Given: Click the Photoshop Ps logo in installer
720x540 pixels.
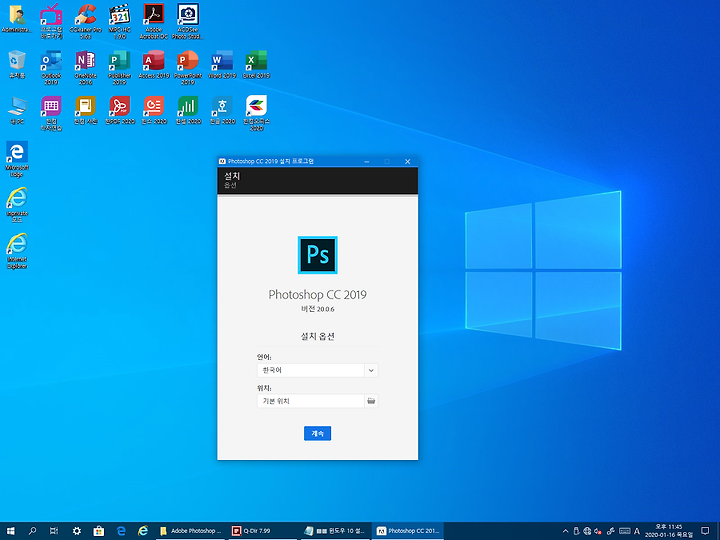Looking at the screenshot, I should [x=317, y=255].
